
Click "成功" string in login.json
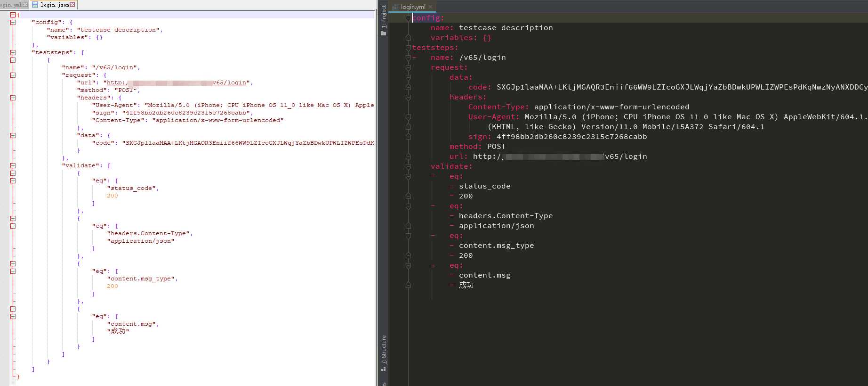[x=118, y=331]
